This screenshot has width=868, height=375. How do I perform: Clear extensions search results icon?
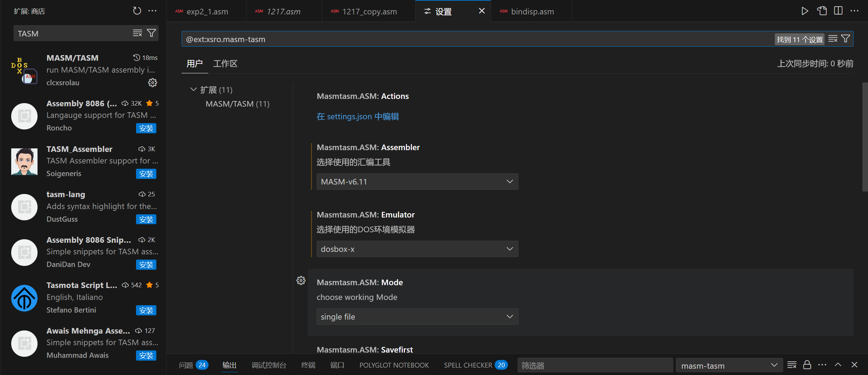click(x=137, y=33)
